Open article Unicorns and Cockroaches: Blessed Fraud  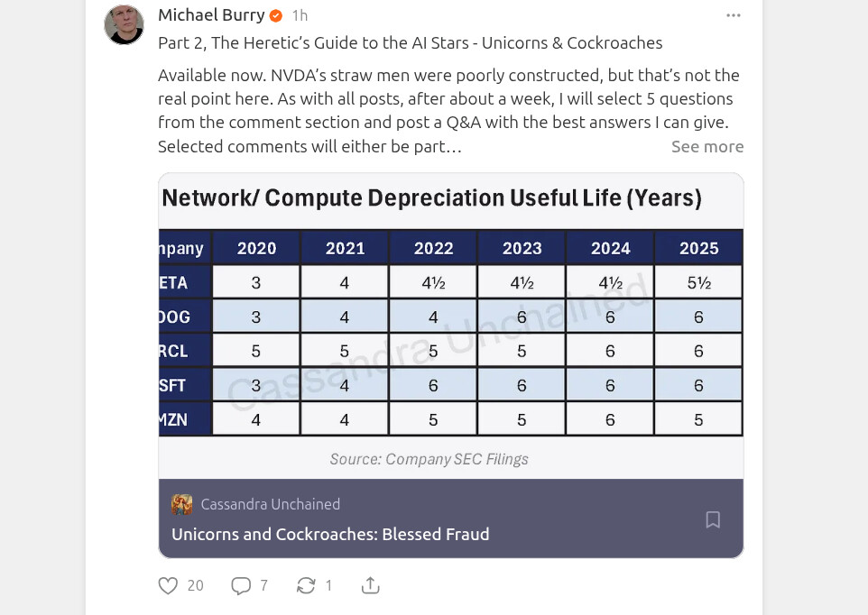click(x=330, y=534)
